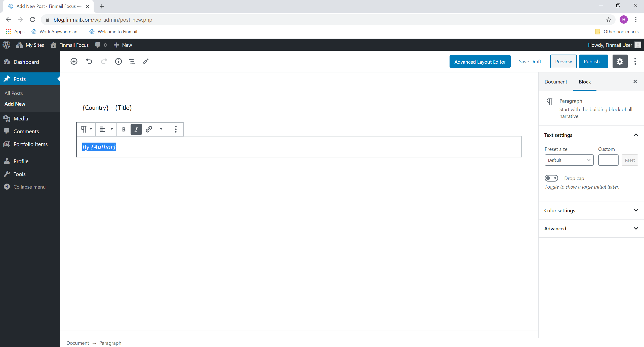Open Portfolio Items
Viewport: 644px width, 347px height.
[x=30, y=144]
